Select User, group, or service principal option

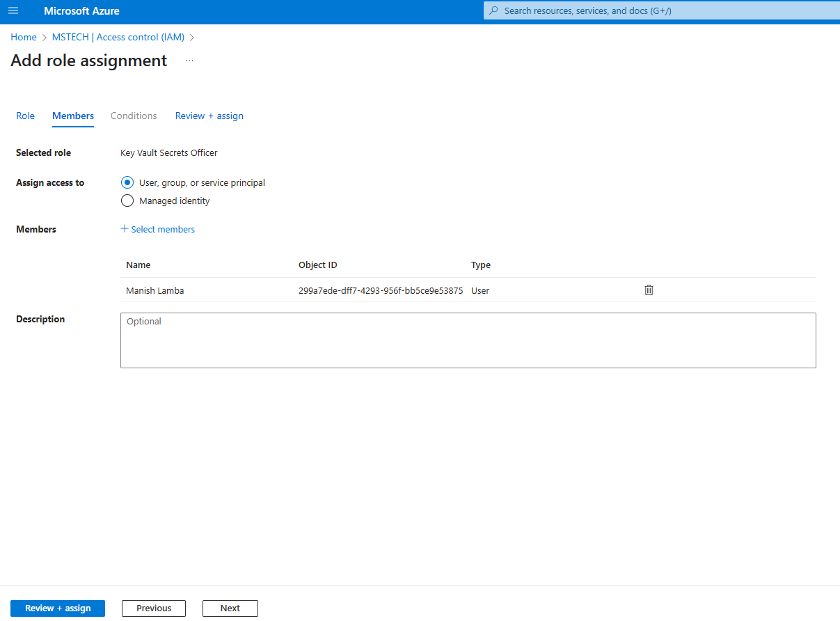tap(127, 183)
